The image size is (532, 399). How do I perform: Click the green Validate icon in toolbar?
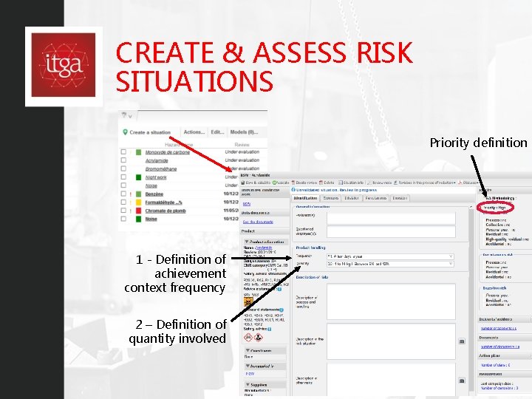point(274,183)
